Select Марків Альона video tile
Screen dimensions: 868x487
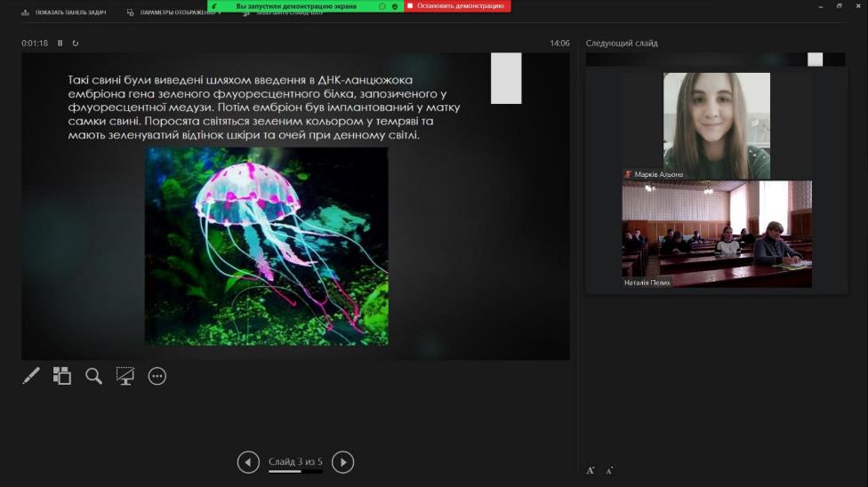pos(716,124)
